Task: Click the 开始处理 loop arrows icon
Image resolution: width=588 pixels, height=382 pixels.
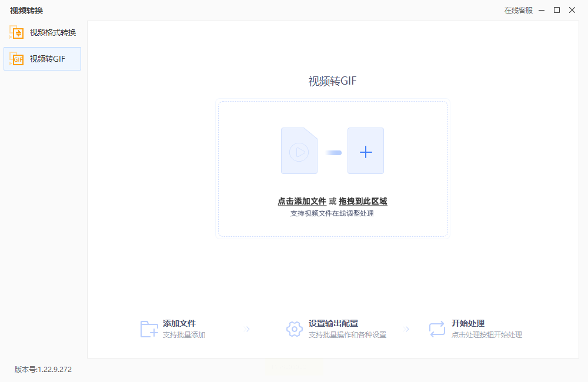Action: coord(437,329)
